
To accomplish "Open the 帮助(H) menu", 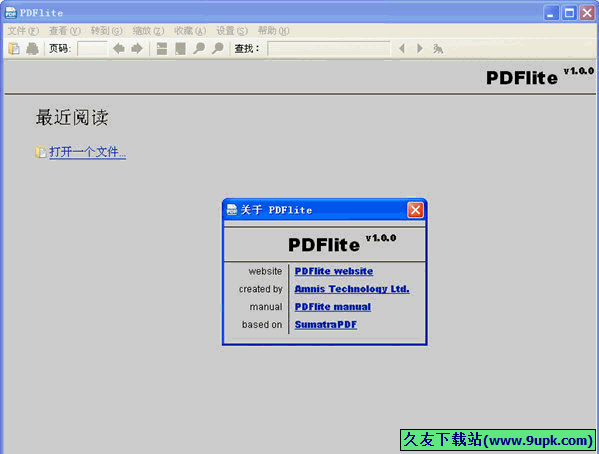I will coord(274,31).
